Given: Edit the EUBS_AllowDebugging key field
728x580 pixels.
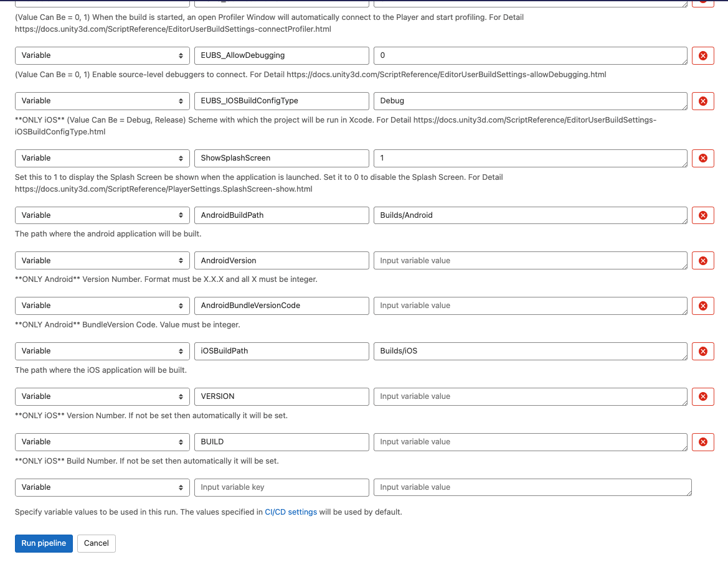Looking at the screenshot, I should coord(281,55).
